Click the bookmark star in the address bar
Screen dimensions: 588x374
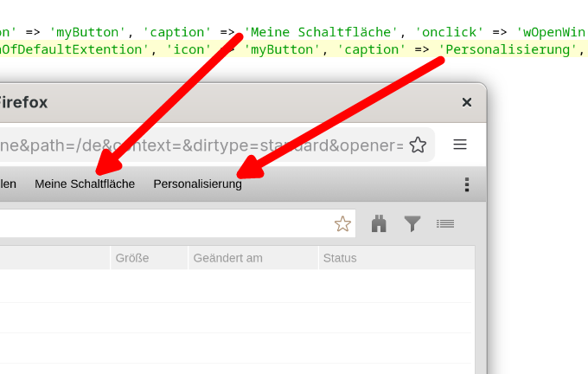click(418, 145)
